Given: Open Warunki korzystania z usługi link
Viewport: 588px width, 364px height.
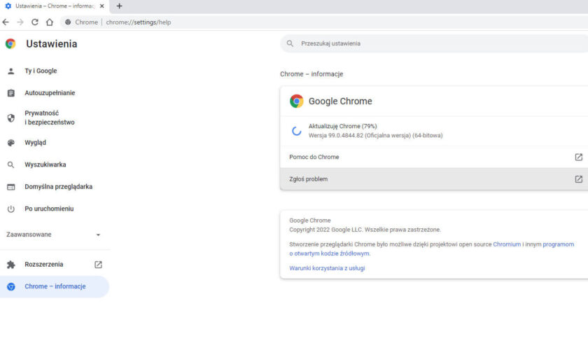Looking at the screenshot, I should (x=327, y=268).
